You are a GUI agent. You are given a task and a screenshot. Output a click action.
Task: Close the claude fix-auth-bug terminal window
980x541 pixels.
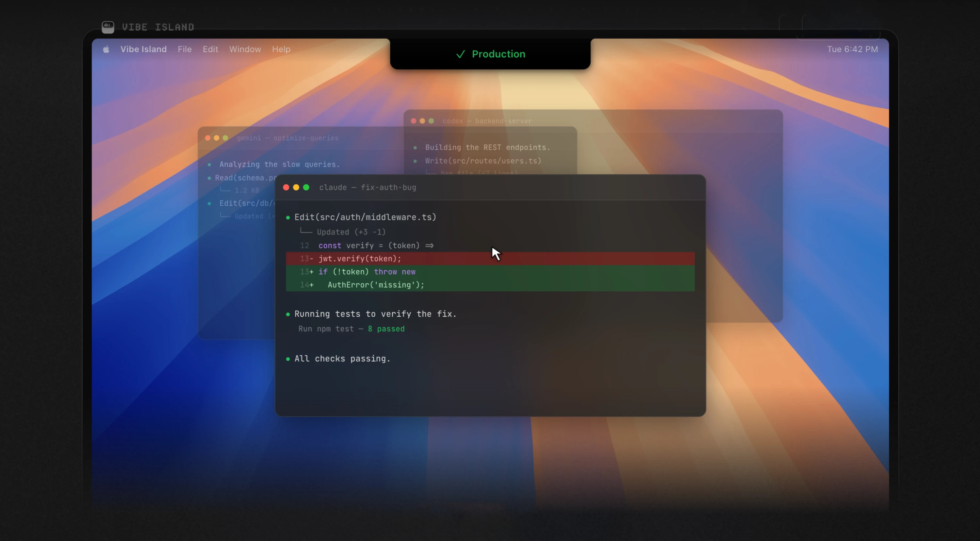click(286, 187)
